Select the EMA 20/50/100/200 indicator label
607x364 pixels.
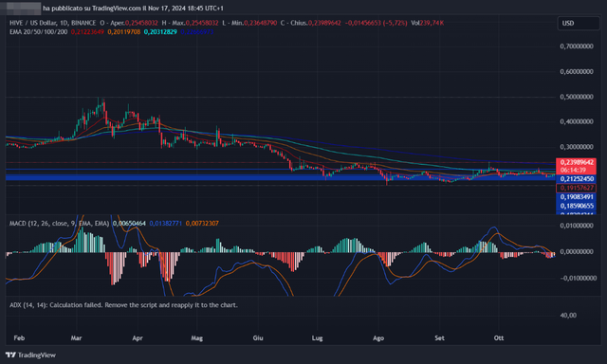tap(38, 31)
